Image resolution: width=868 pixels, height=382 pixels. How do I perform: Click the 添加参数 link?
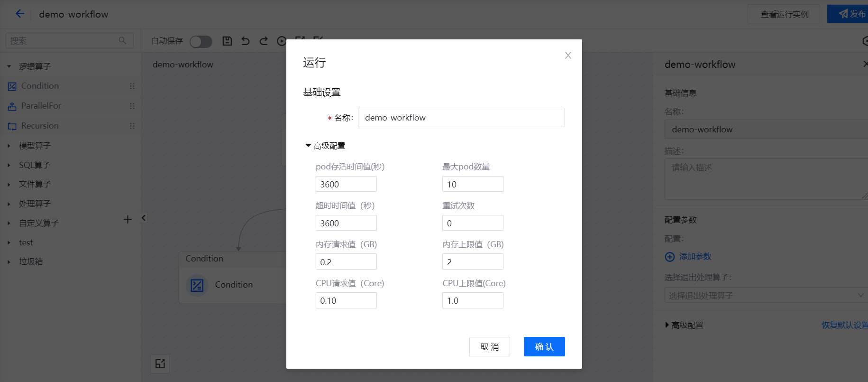(695, 256)
